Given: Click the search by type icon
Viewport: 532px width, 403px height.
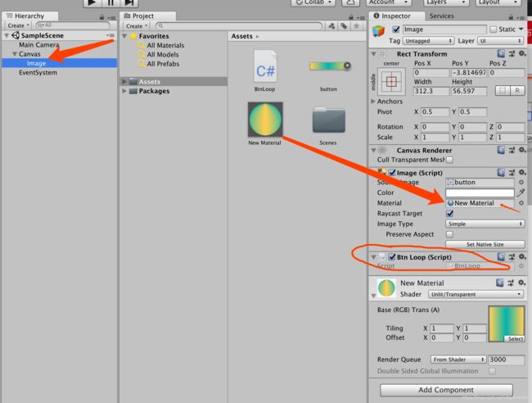Looking at the screenshot, I should tap(331, 26).
